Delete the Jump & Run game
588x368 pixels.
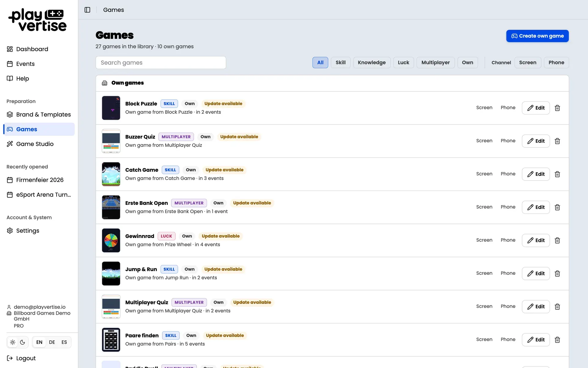tap(557, 274)
